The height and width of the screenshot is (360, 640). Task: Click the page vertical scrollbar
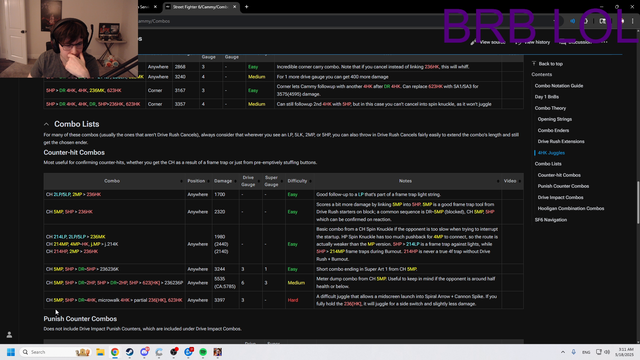[x=638, y=202]
